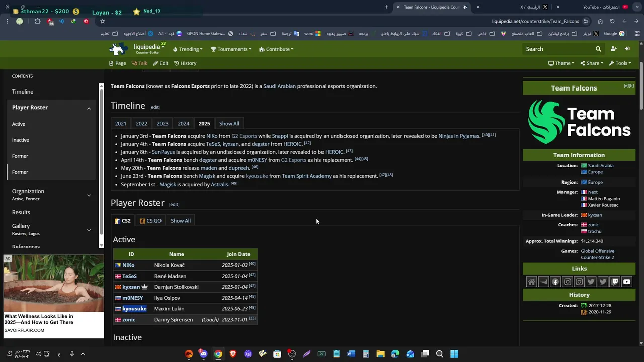This screenshot has width=644, height=362.
Task: Click the edit link next to Timeline
Action: point(154,107)
